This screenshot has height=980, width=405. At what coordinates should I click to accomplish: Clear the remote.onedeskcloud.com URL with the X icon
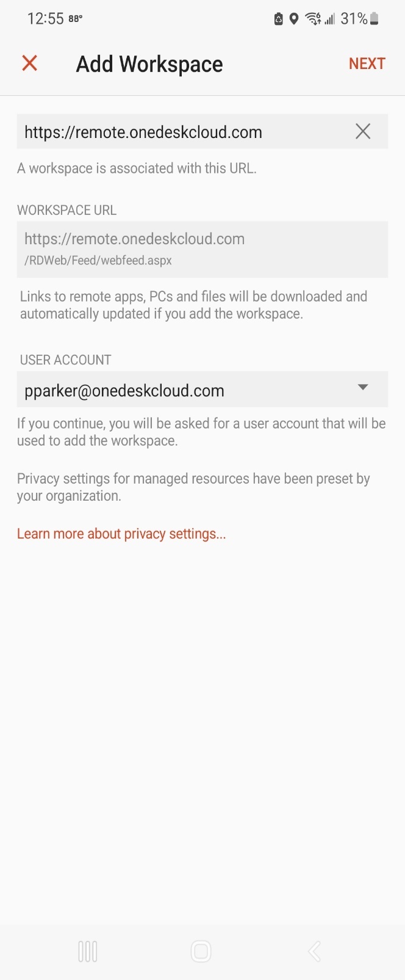click(363, 131)
